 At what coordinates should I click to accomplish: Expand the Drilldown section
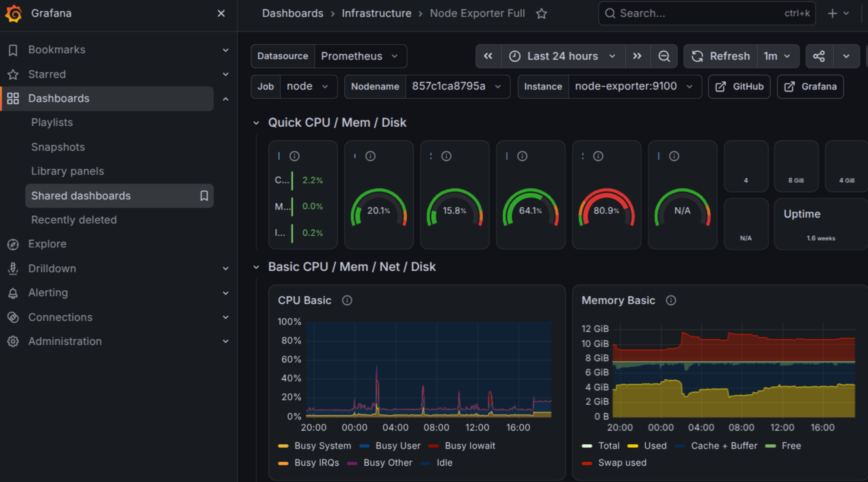[x=226, y=269]
